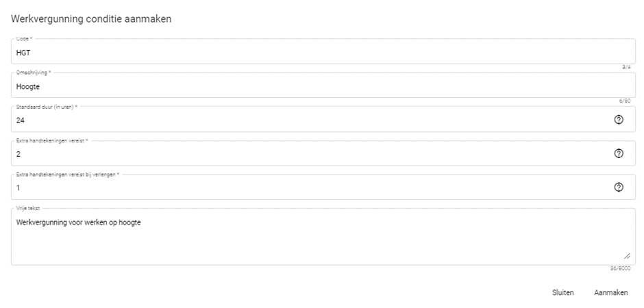Screen dimensions: 644x308
Task: Click the 'Standaard duur (in uren)' label
Action: tap(47, 107)
